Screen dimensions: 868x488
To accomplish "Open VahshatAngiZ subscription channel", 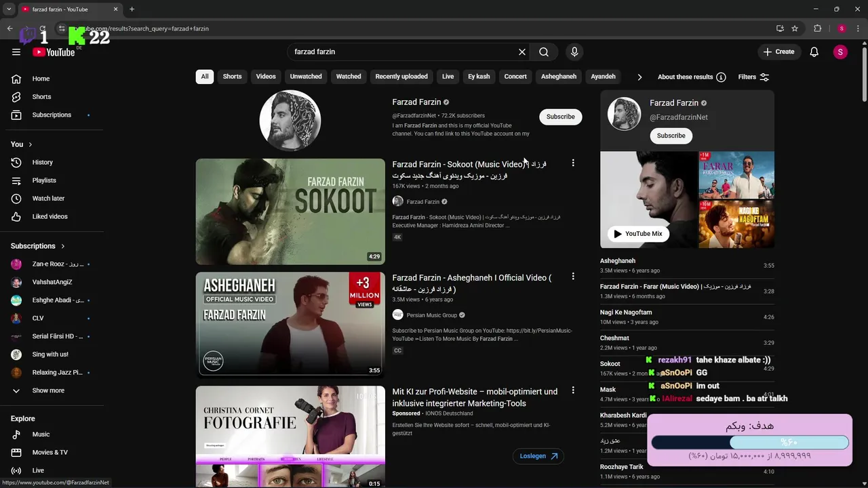I will coord(52,282).
